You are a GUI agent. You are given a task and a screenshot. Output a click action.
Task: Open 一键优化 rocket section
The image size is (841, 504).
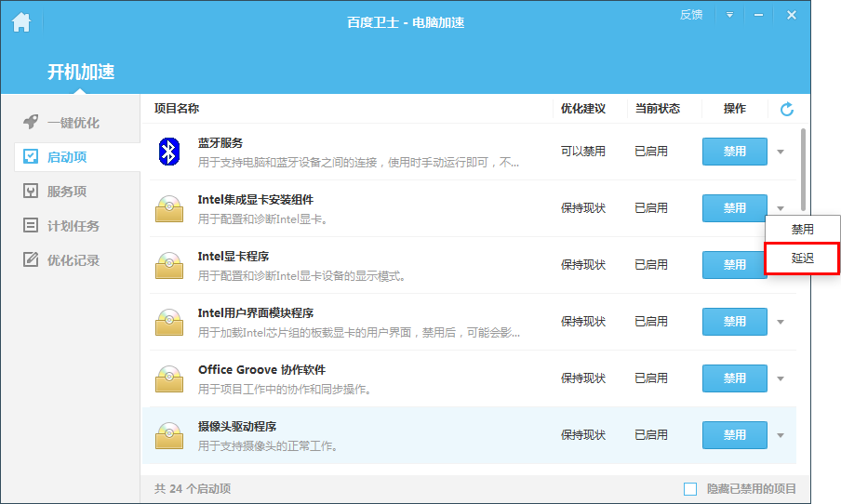tap(61, 122)
